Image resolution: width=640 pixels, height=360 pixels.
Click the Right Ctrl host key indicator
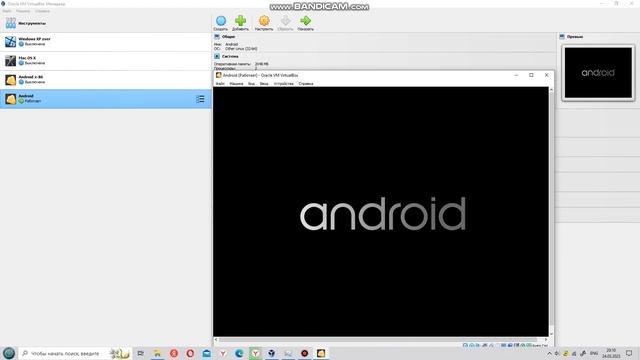tap(540, 346)
